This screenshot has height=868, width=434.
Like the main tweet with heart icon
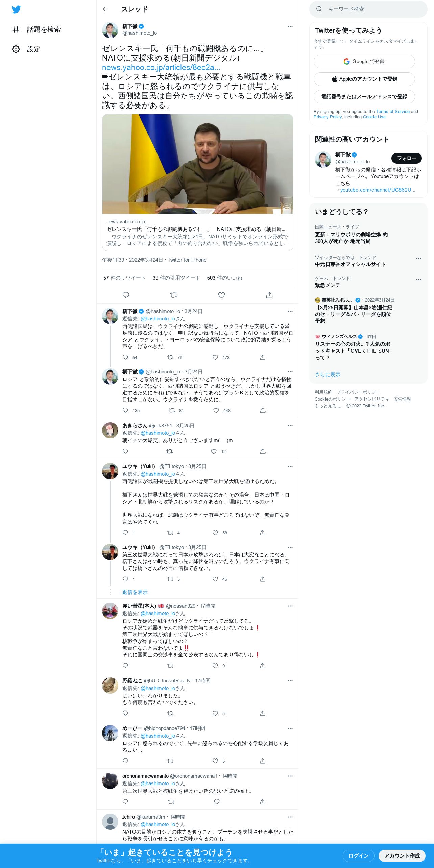click(x=221, y=295)
